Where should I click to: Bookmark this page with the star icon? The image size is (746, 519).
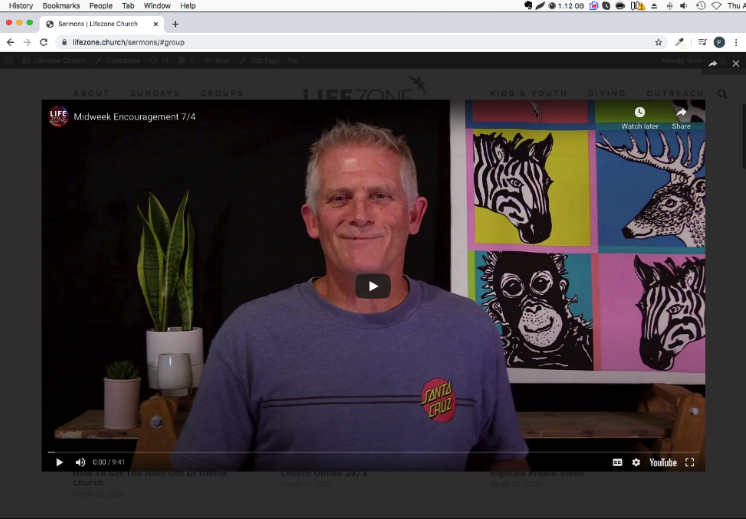click(658, 42)
